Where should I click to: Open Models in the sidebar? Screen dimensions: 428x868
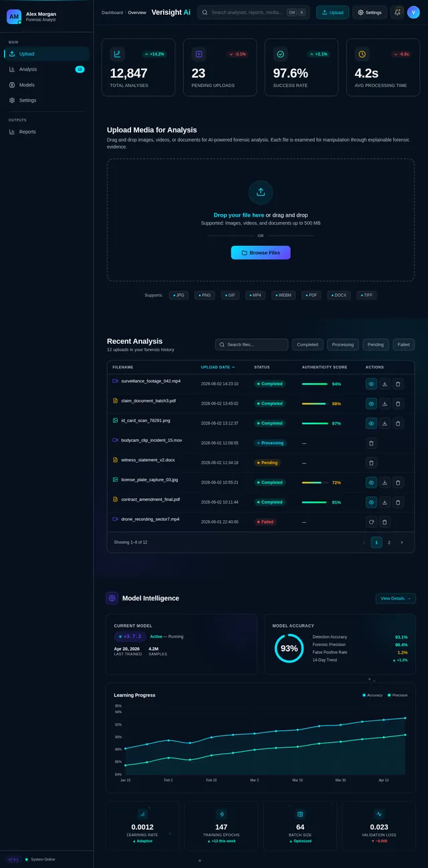[x=47, y=85]
